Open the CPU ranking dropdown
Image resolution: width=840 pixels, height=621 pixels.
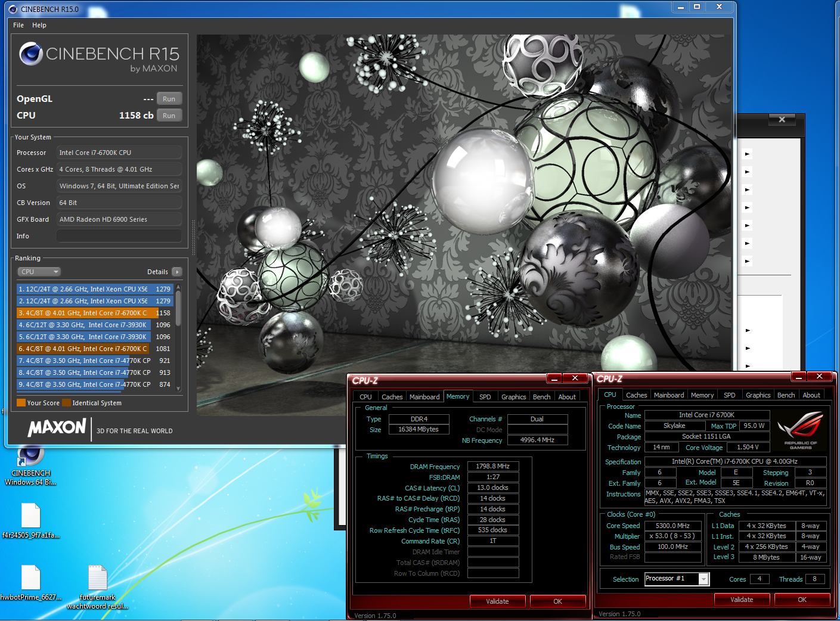[x=39, y=272]
